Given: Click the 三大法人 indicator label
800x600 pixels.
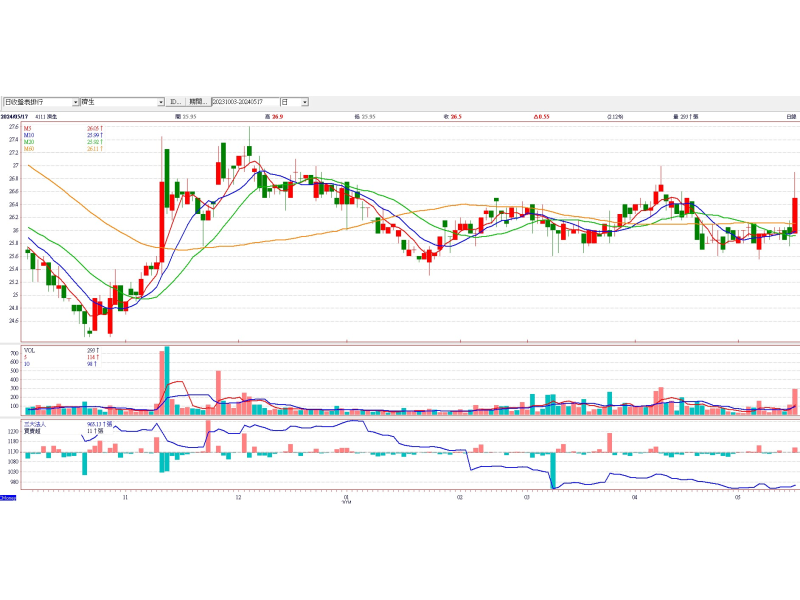Looking at the screenshot, I should click(x=36, y=423).
